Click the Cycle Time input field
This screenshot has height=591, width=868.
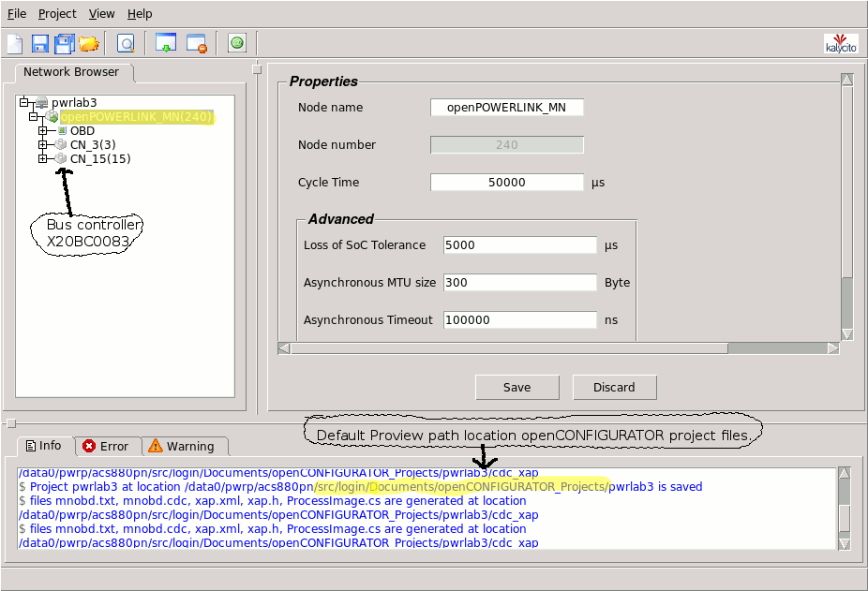(x=506, y=183)
